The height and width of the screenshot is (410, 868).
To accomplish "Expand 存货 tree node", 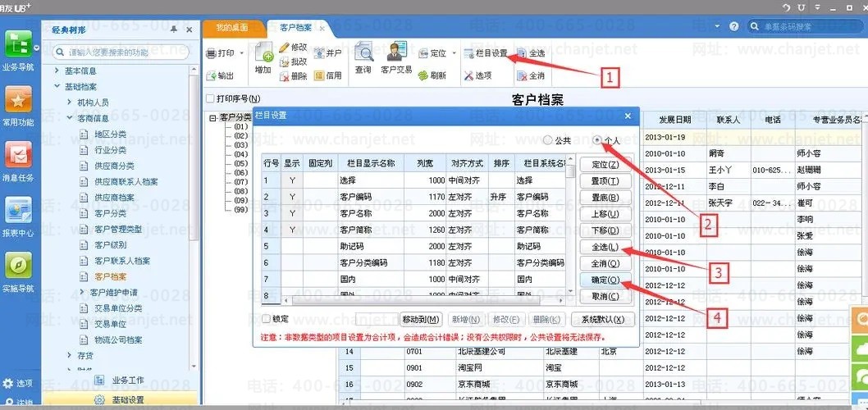I will point(69,355).
